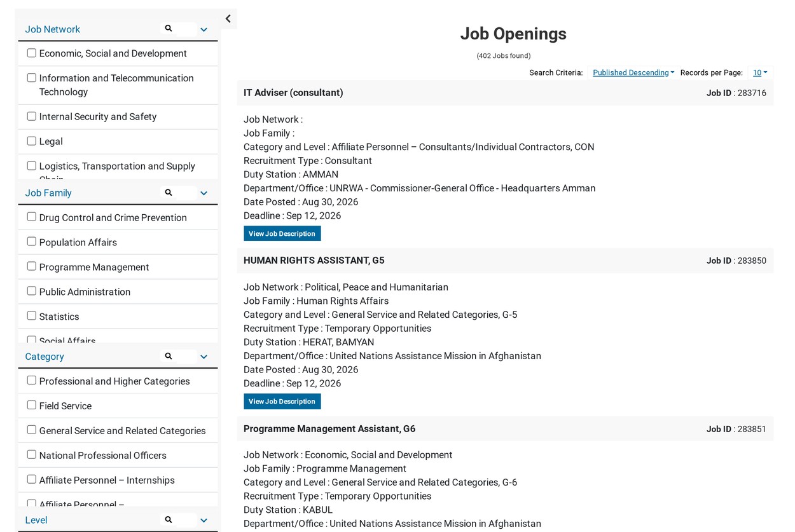Image resolution: width=795 pixels, height=532 pixels.
Task: Collapse the filter sidebar with left arrow
Action: point(228,19)
